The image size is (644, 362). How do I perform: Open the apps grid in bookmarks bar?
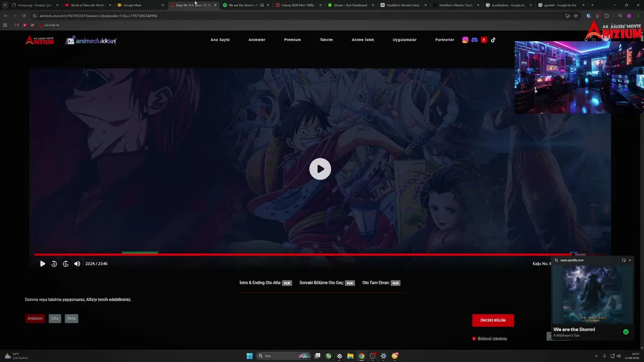click(6, 25)
